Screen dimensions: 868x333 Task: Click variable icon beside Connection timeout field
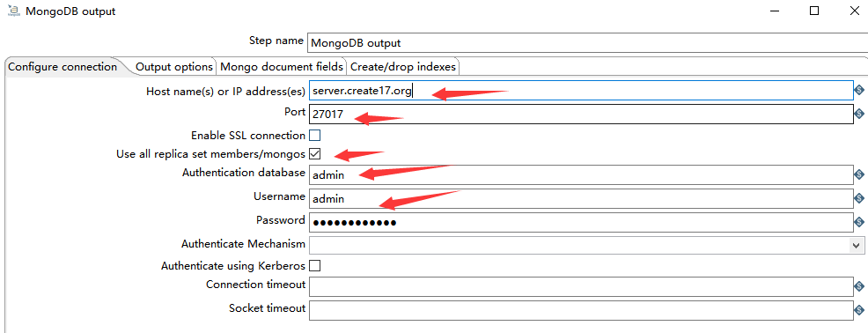(x=859, y=286)
